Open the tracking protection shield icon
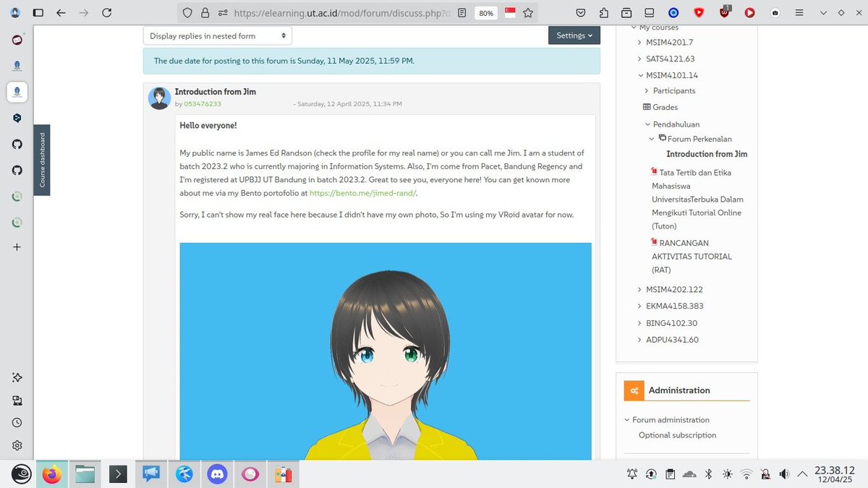 point(187,12)
